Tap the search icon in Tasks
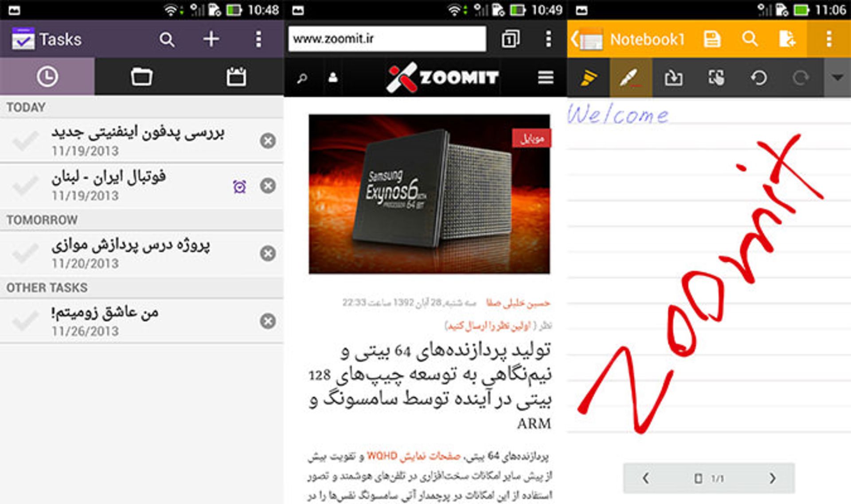The image size is (851, 504). pyautogui.click(x=167, y=39)
